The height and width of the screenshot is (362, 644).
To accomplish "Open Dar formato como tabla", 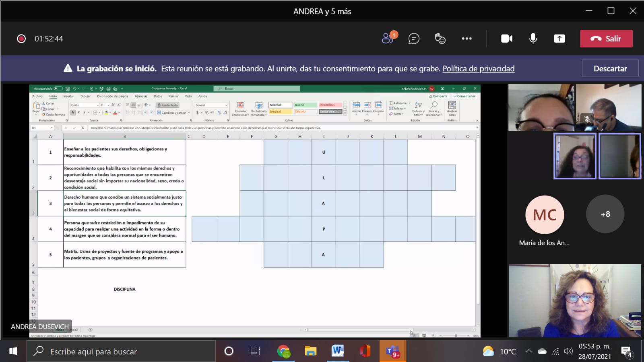I will [259, 109].
